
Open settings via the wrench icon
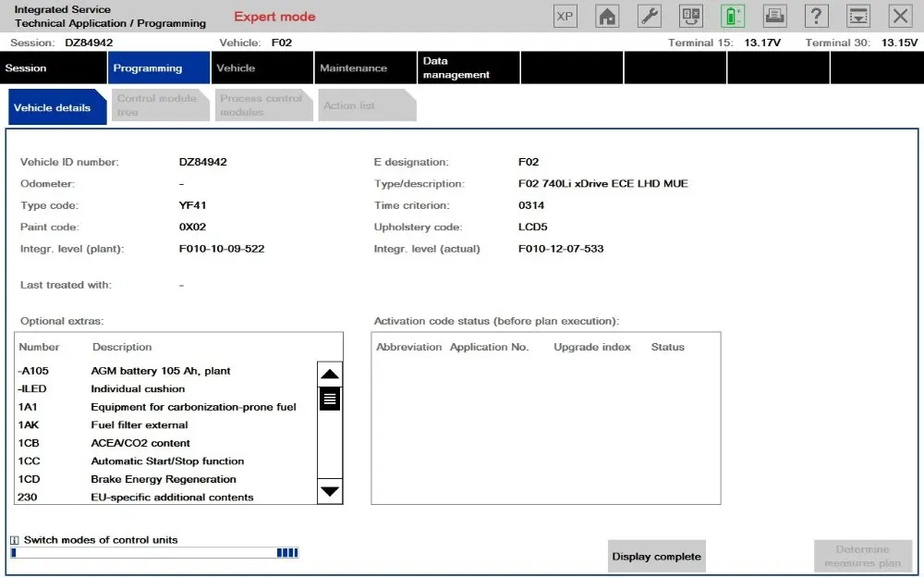pyautogui.click(x=648, y=15)
